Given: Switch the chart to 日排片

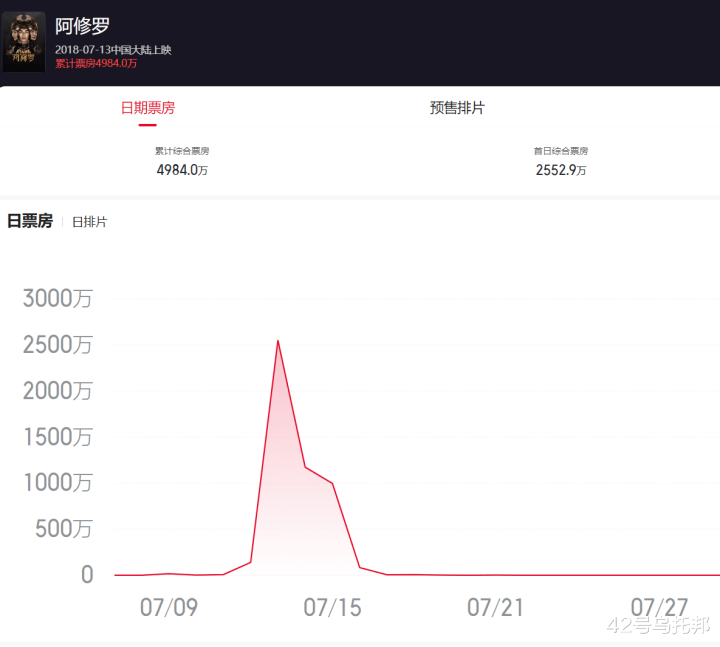Looking at the screenshot, I should (x=90, y=222).
